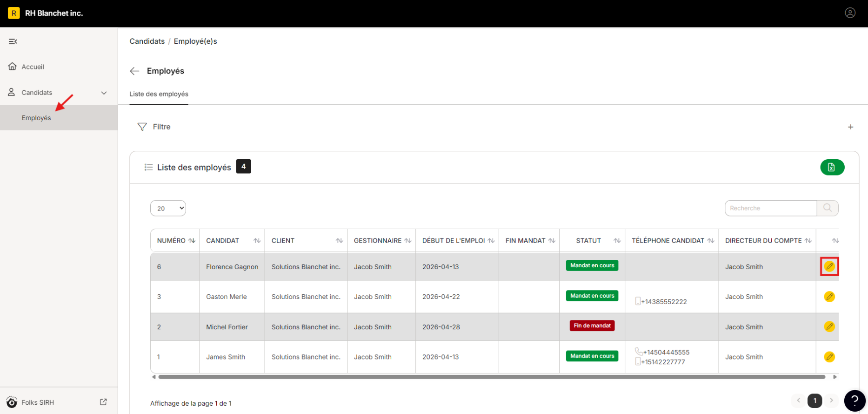Screen dimensions: 868x414
Task: Select page 1 in pagination
Action: (815, 400)
